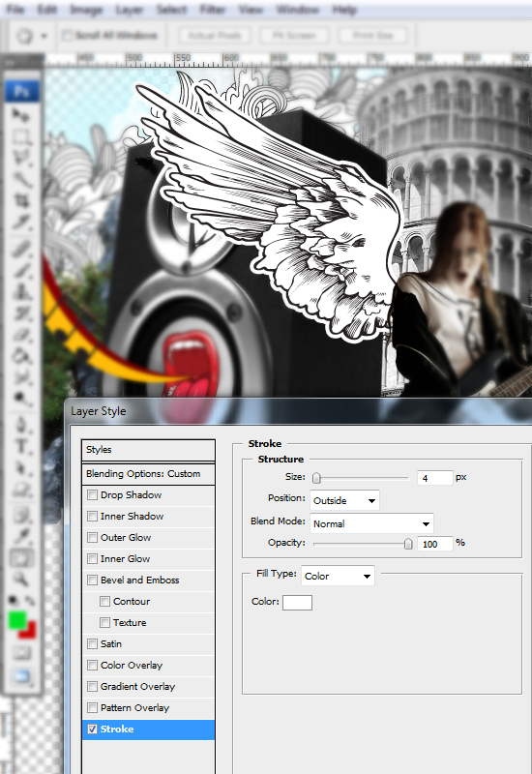Open the Position dropdown showing Outside
The image size is (532, 774).
344,500
